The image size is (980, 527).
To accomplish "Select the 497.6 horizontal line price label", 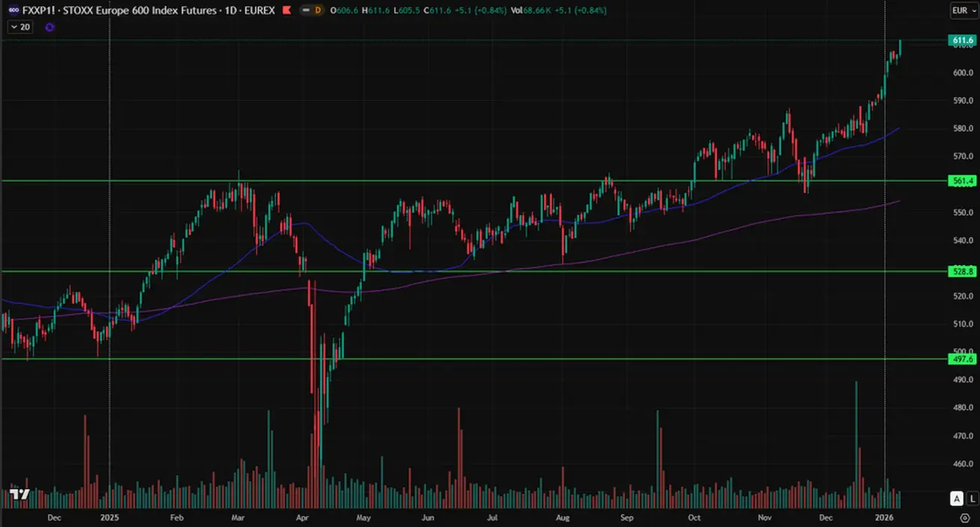I will 961,359.
